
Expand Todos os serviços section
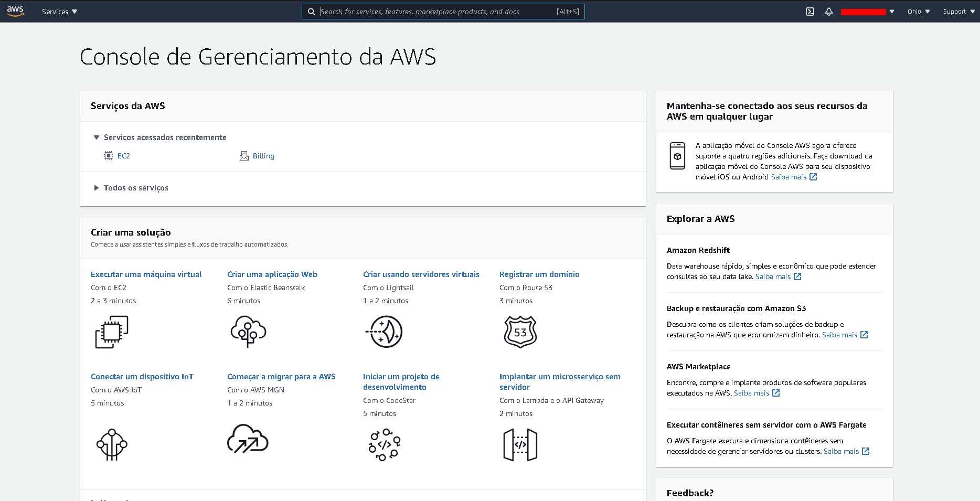click(131, 188)
